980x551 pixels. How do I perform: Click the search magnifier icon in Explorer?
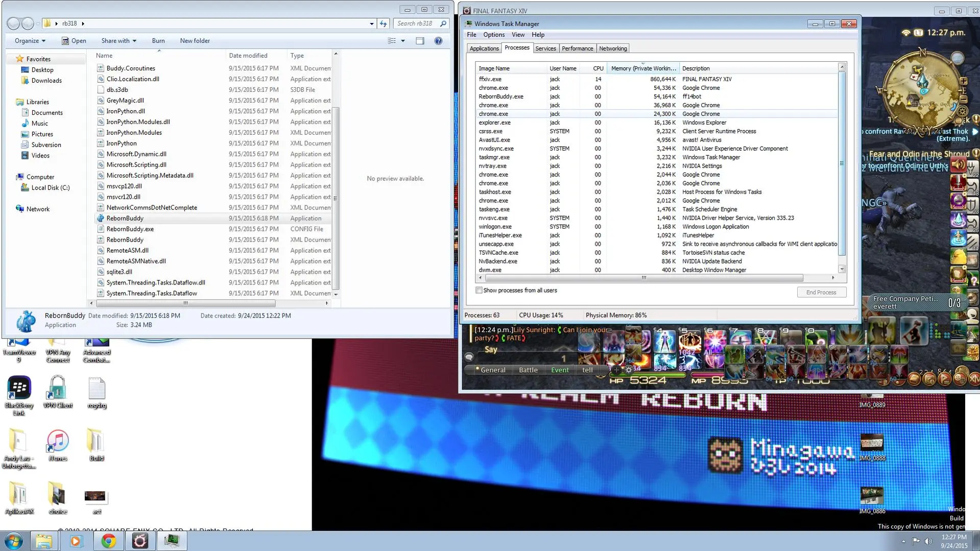443,23
